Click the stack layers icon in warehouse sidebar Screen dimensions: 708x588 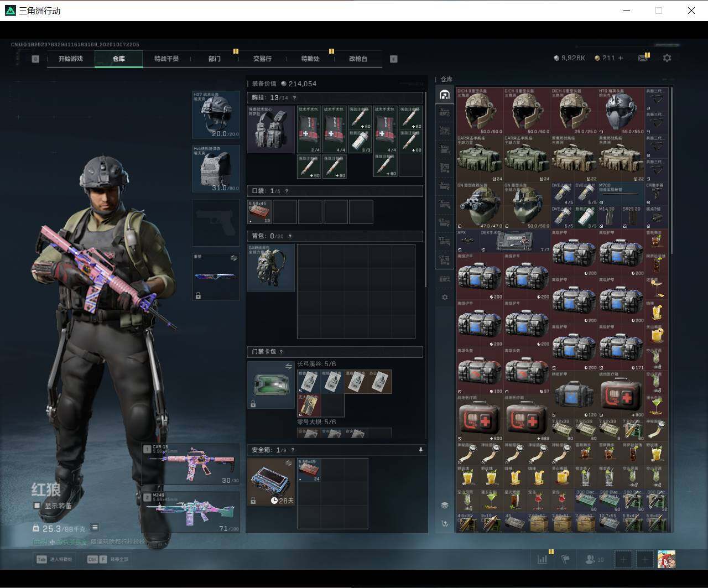(x=444, y=505)
